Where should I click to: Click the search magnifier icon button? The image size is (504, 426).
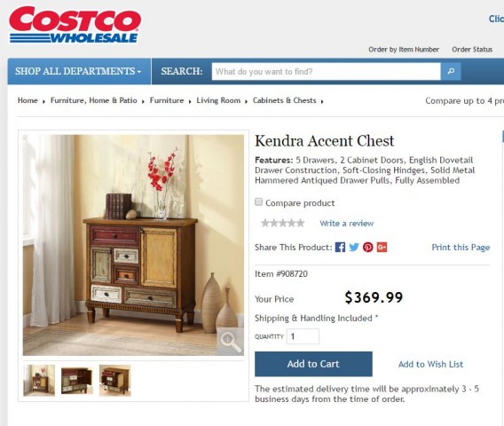(451, 71)
